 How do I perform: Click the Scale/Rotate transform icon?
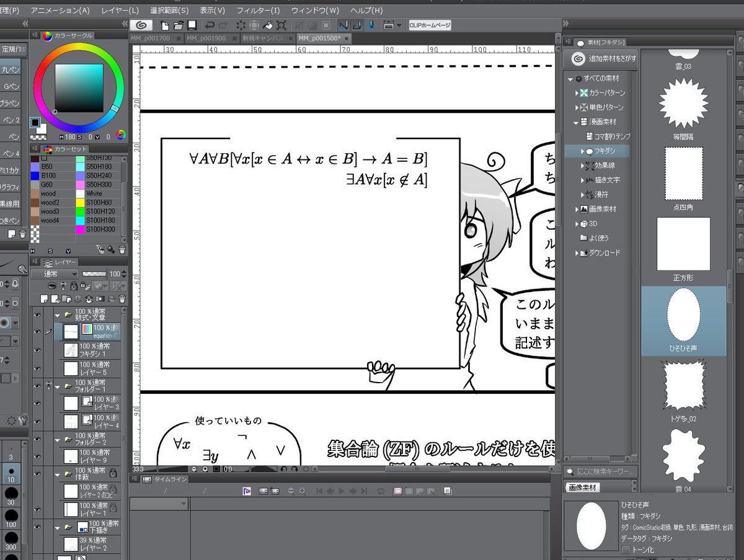(x=281, y=25)
